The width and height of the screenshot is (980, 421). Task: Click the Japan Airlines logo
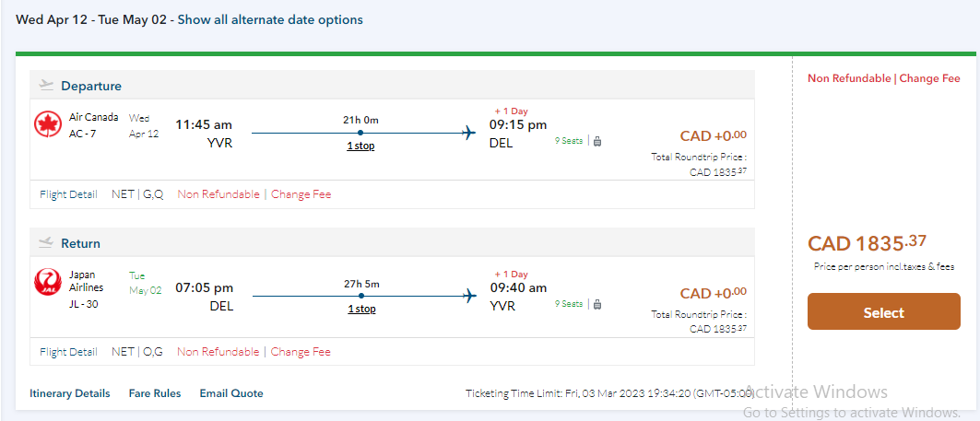click(x=47, y=283)
